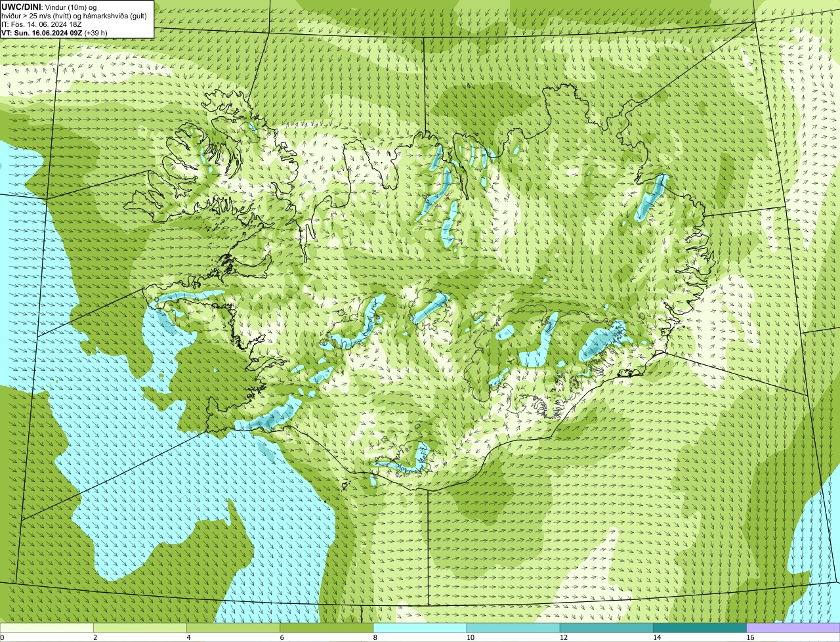Click the legend value "10"
This screenshot has width=840, height=642.
(x=470, y=637)
